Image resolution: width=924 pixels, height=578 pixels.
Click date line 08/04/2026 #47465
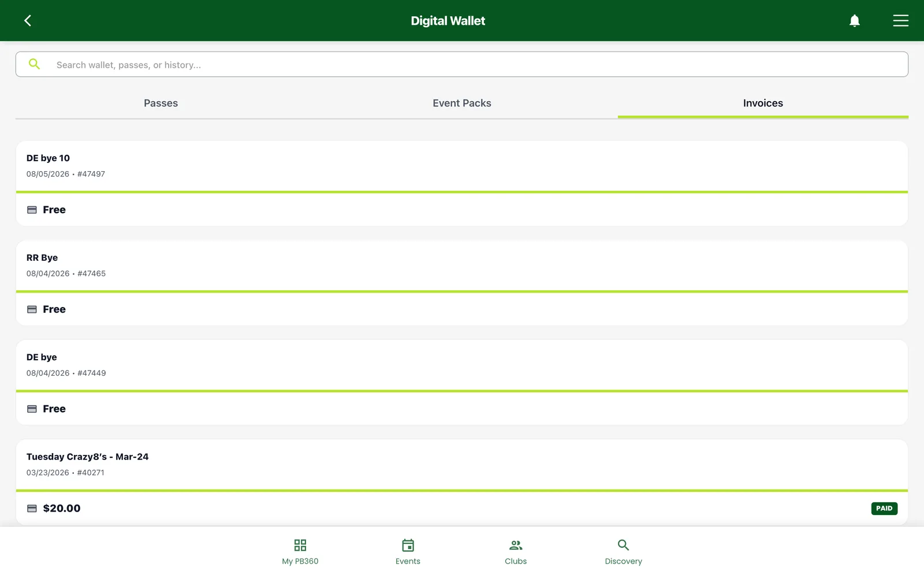click(66, 273)
